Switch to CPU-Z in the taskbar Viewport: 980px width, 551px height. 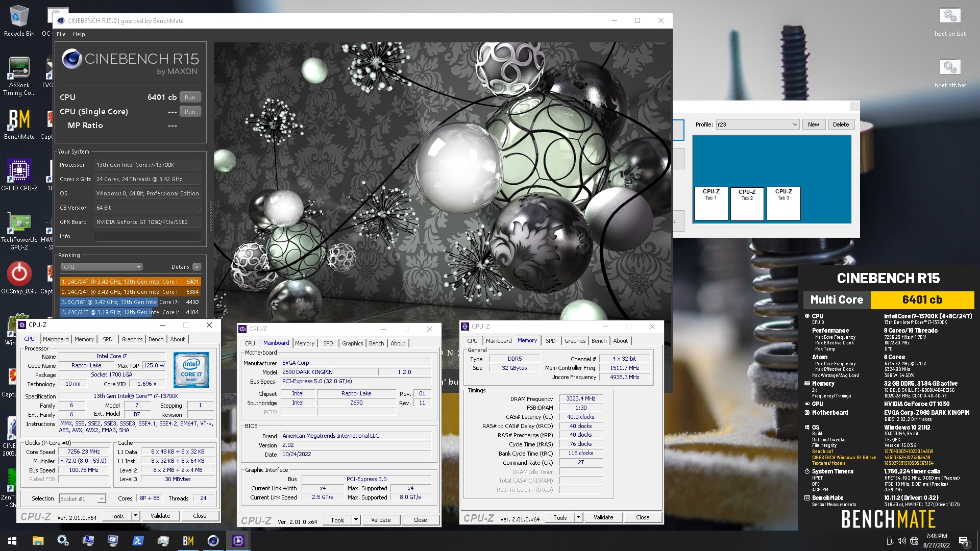pyautogui.click(x=238, y=541)
